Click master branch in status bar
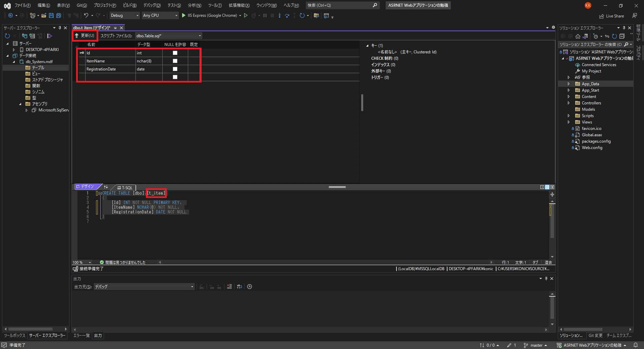The image size is (644, 349). click(535, 345)
